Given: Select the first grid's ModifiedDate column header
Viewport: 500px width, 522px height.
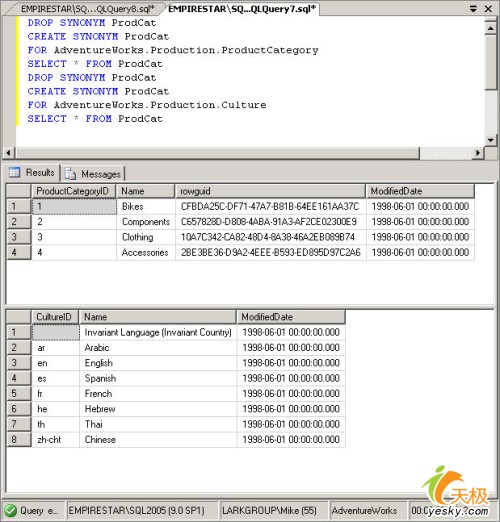Looking at the screenshot, I should coord(420,191).
